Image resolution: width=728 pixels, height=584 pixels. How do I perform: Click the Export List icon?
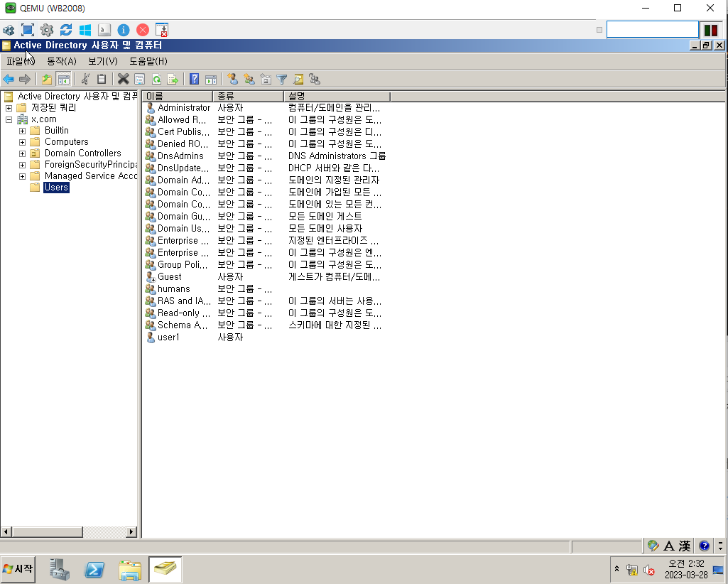tap(173, 80)
